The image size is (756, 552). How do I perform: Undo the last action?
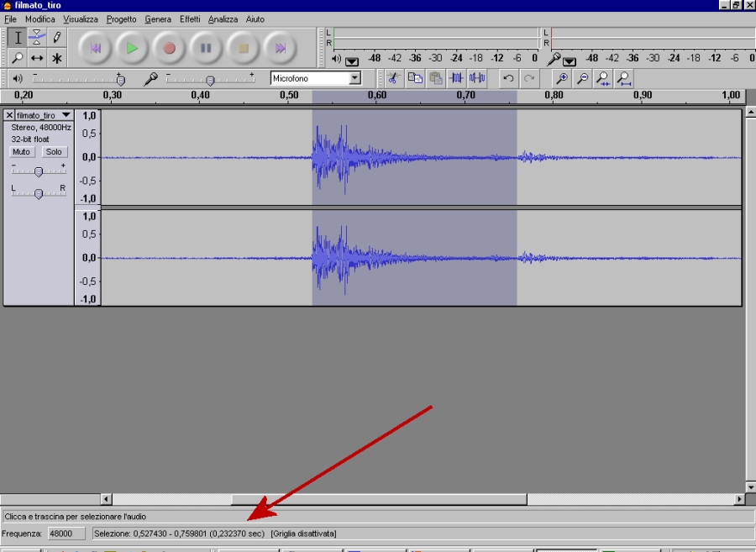coord(508,78)
